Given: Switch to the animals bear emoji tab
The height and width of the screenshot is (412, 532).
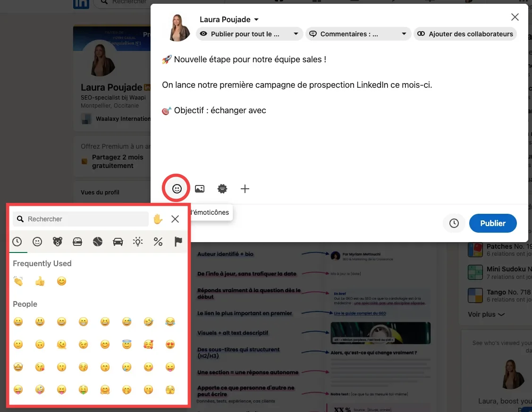Looking at the screenshot, I should [x=57, y=242].
